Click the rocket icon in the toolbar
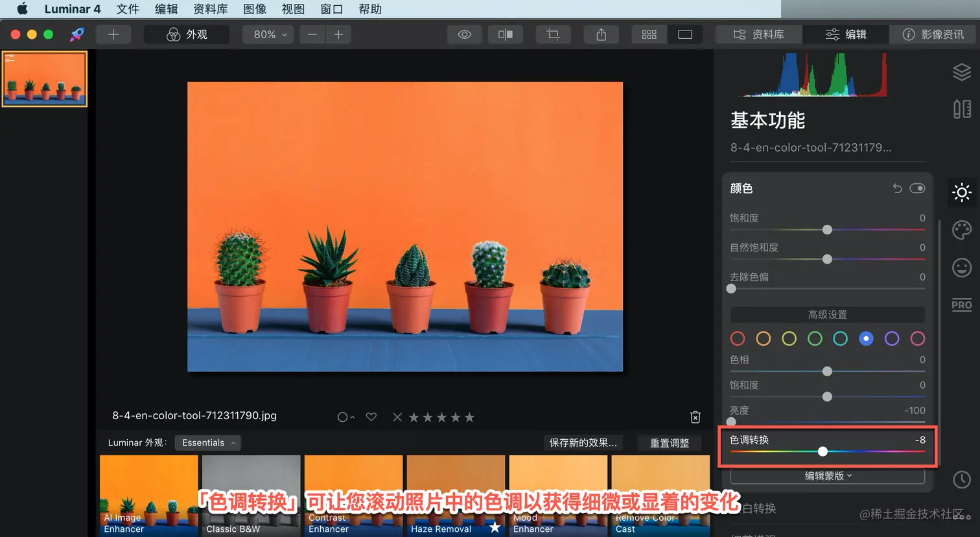Viewport: 980px width, 537px height. pos(77,34)
